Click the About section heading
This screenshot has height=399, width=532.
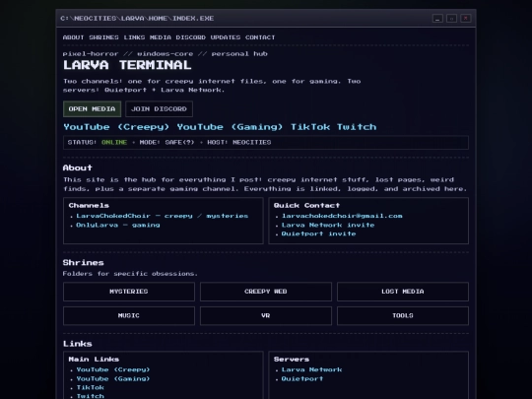78,167
